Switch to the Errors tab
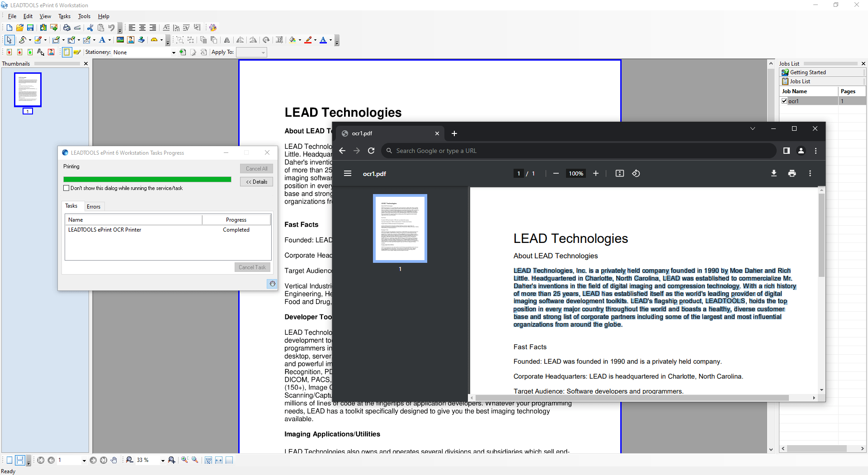Image resolution: width=868 pixels, height=475 pixels. [x=94, y=207]
